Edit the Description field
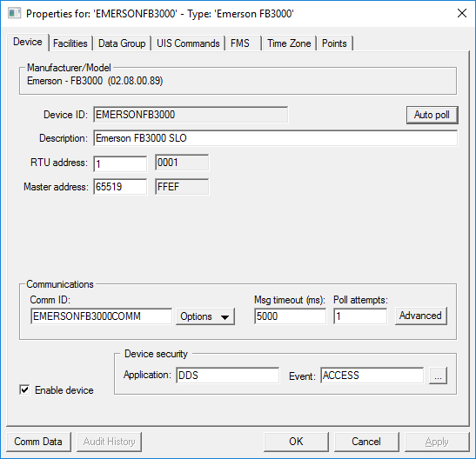 275,138
